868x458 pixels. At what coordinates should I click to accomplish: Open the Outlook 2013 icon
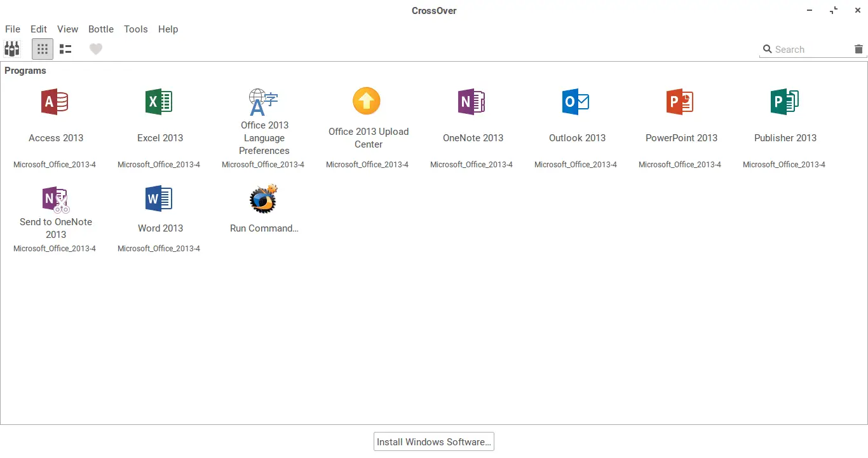click(576, 102)
